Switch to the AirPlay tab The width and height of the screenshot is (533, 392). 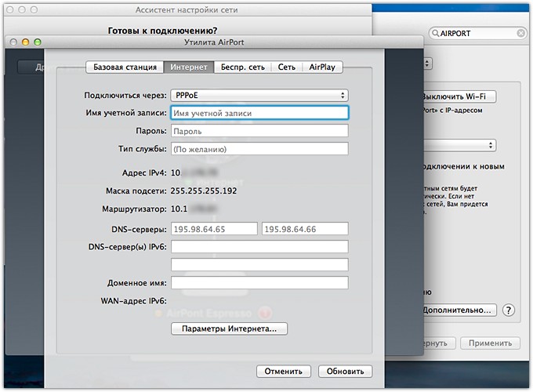322,67
